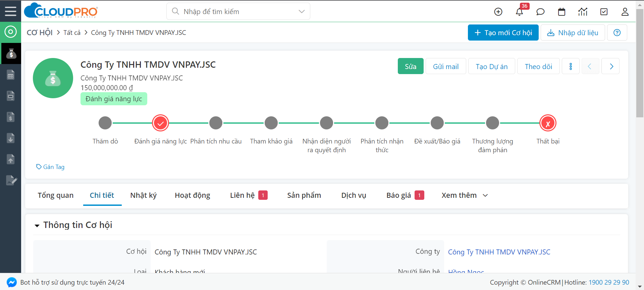644x290 pixels.
Task: Click the Gửi mail button
Action: pos(446,66)
